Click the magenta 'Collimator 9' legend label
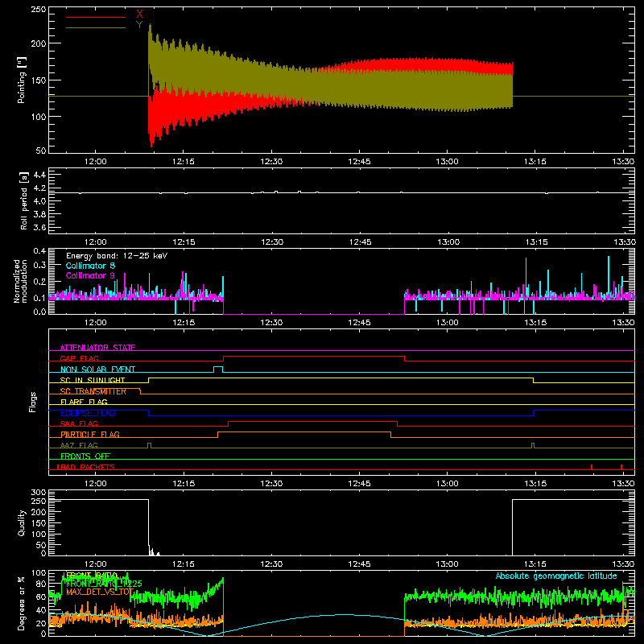The width and height of the screenshot is (644, 644). tap(90, 275)
